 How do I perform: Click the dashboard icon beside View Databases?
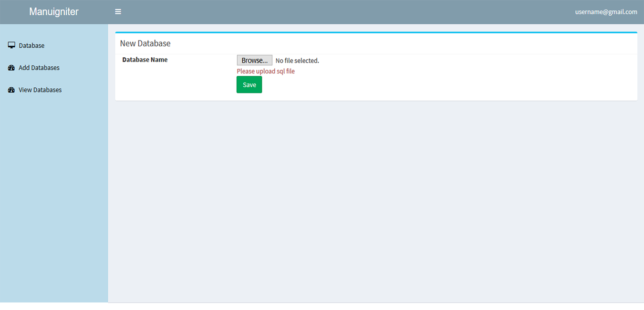point(11,90)
